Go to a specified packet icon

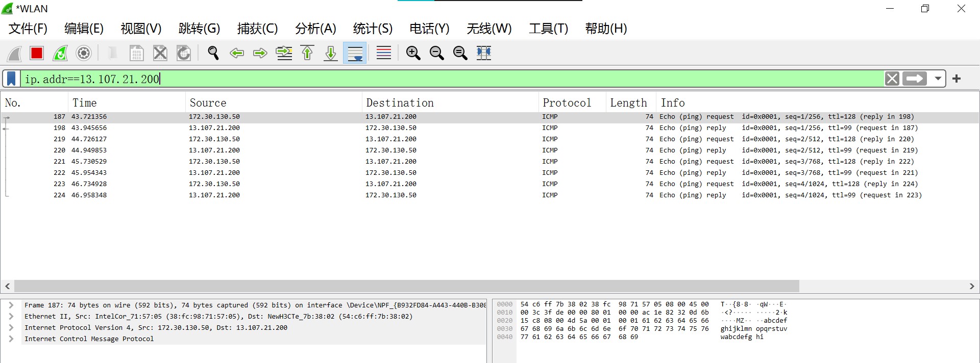tap(284, 53)
